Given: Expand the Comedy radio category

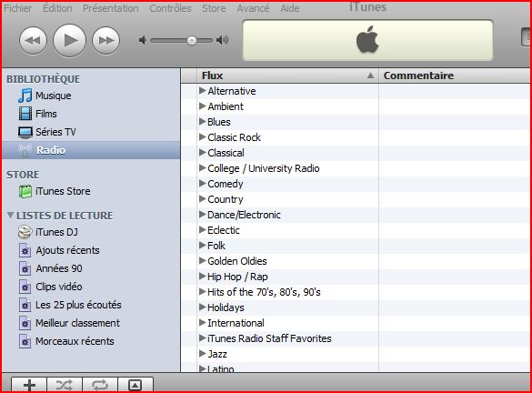Looking at the screenshot, I should click(x=203, y=184).
